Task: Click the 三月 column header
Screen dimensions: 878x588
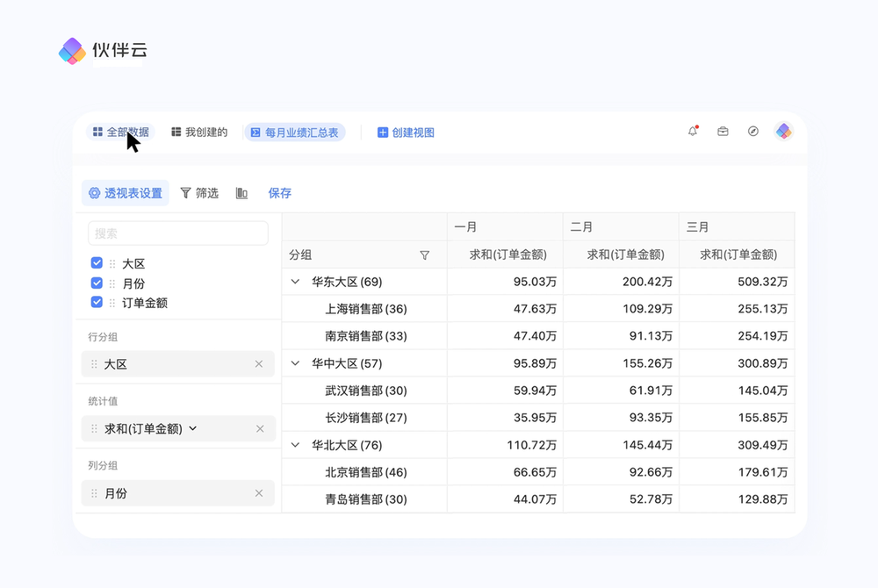Action: point(737,227)
